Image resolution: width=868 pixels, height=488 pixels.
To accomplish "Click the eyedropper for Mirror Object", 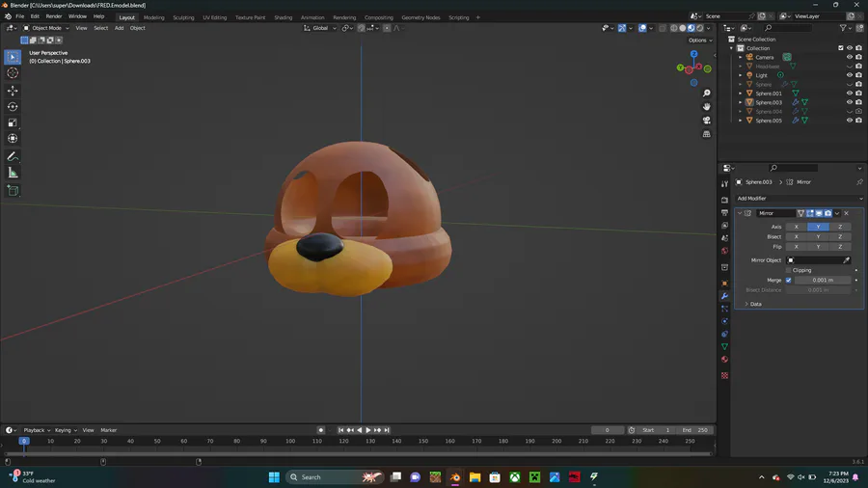I will click(847, 260).
